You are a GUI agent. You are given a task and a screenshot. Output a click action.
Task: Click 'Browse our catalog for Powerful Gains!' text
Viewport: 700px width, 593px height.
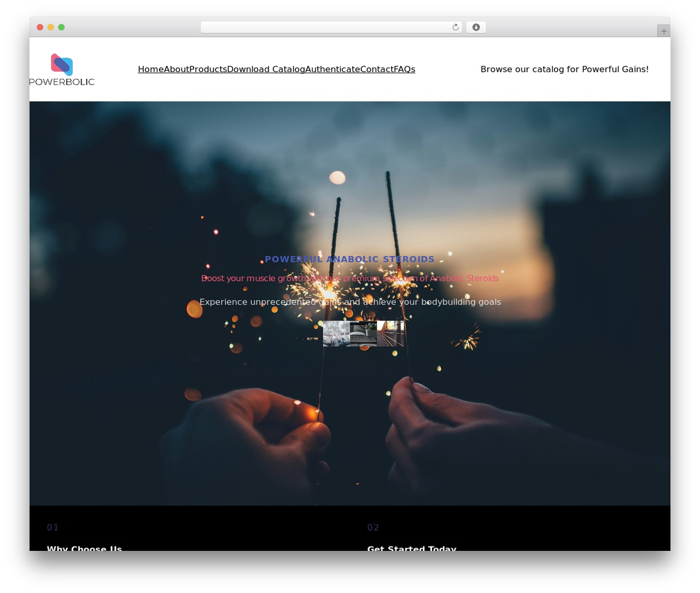pos(564,69)
